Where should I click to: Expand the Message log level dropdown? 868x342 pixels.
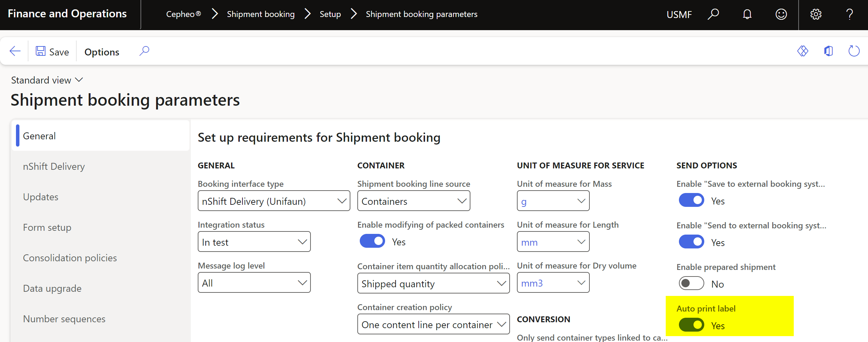click(254, 283)
